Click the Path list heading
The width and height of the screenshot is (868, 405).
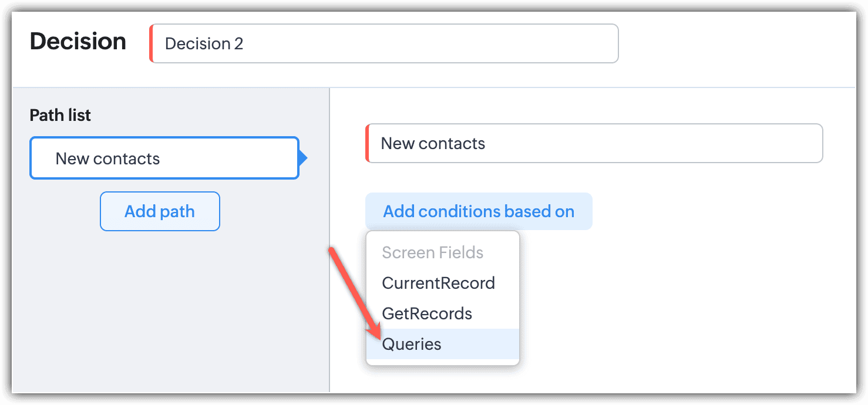[x=60, y=115]
